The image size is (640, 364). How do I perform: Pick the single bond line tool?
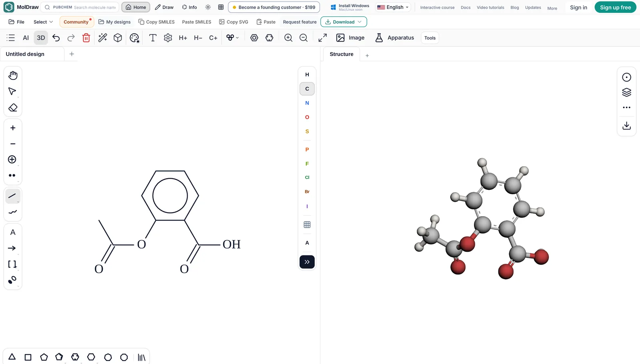12,196
